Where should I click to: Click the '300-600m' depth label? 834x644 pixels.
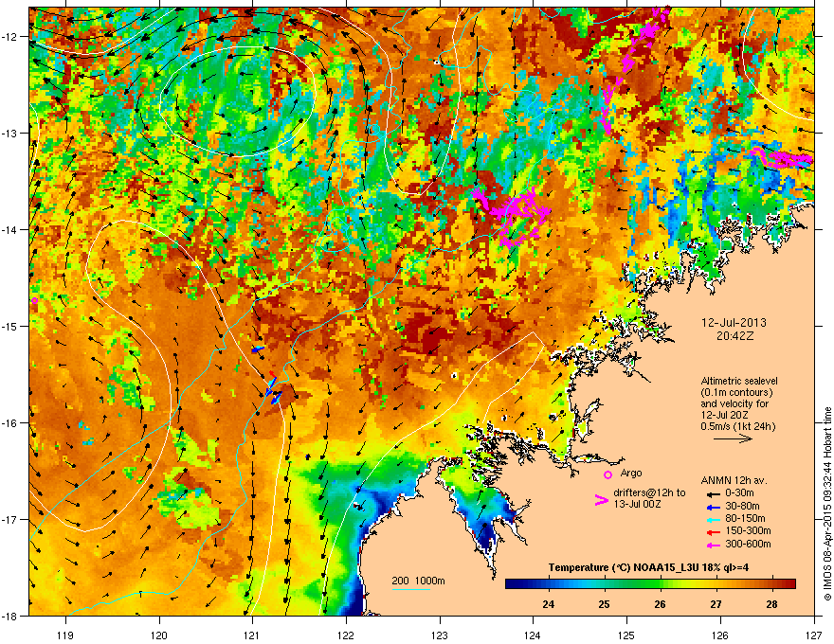pos(748,545)
